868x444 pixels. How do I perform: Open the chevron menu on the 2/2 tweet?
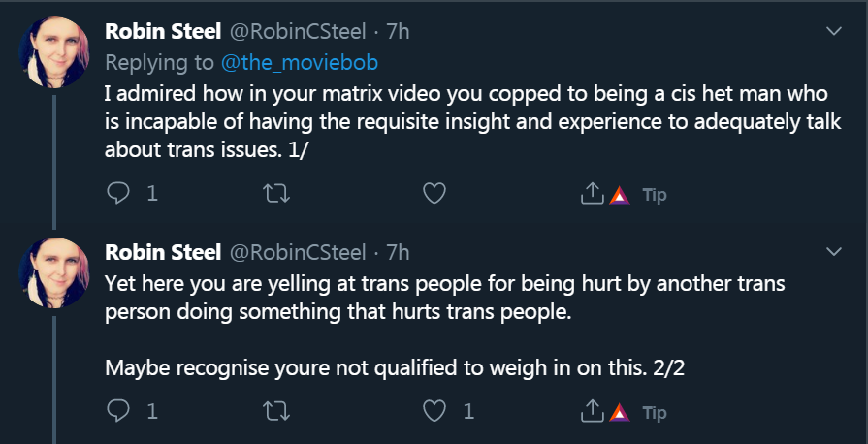tap(833, 252)
